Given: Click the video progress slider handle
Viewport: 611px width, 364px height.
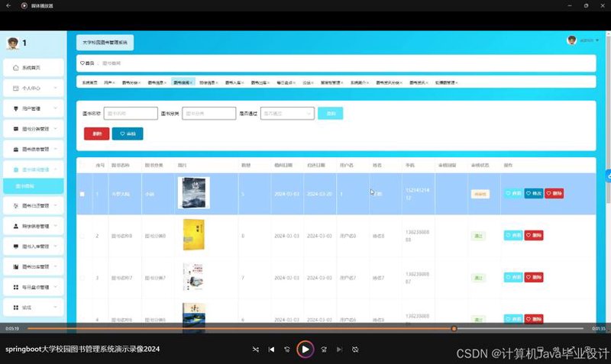Looking at the screenshot, I should pyautogui.click(x=454, y=329).
